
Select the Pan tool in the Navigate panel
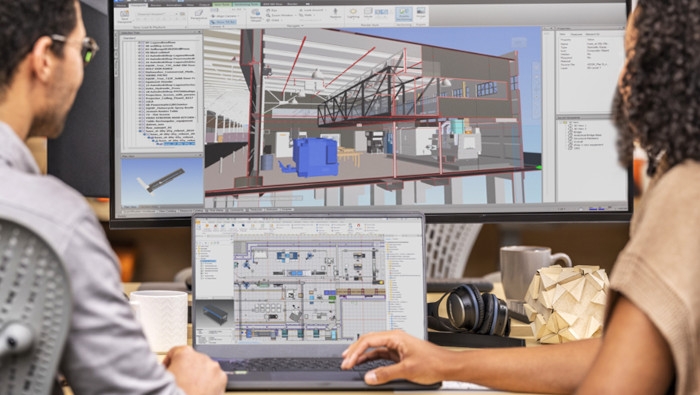click(273, 10)
